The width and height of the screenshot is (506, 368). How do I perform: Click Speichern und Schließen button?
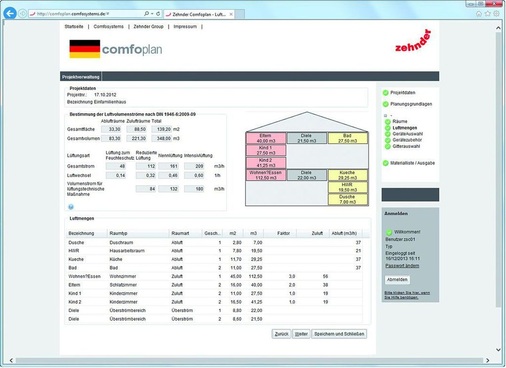339,334
